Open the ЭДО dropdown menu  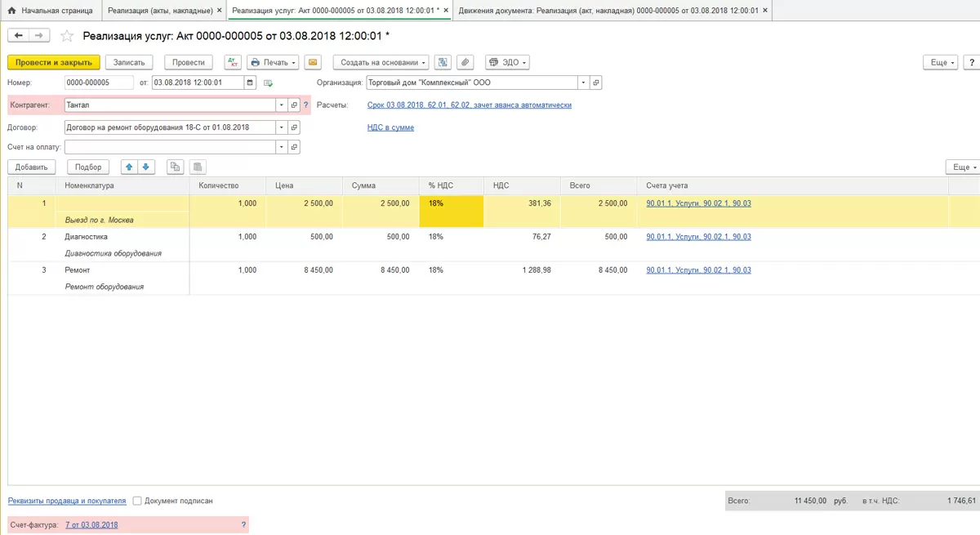pos(507,62)
